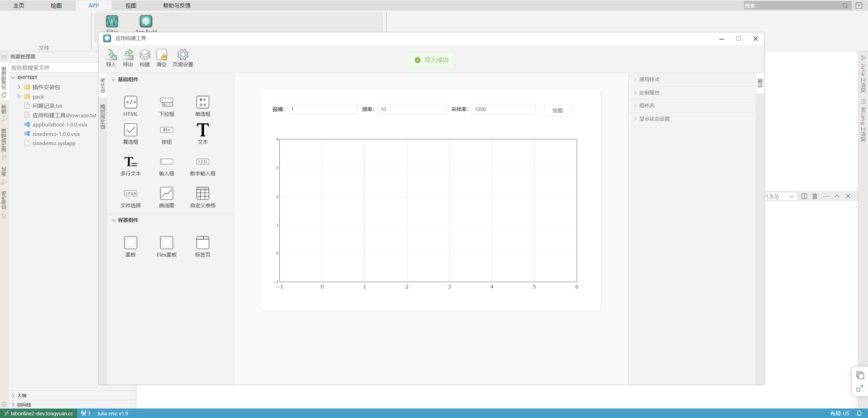The height and width of the screenshot is (418, 868).
Task: Expand the 显示状态设置 section
Action: pyautogui.click(x=654, y=119)
